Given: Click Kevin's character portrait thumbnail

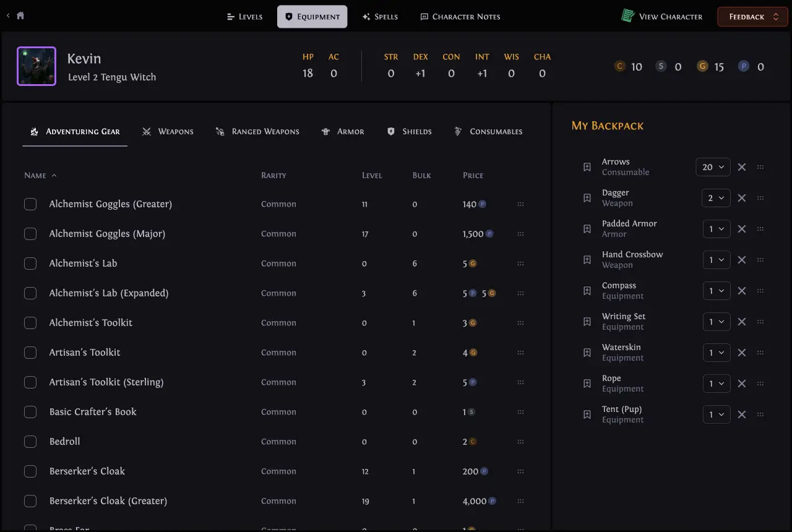Looking at the screenshot, I should (x=37, y=66).
